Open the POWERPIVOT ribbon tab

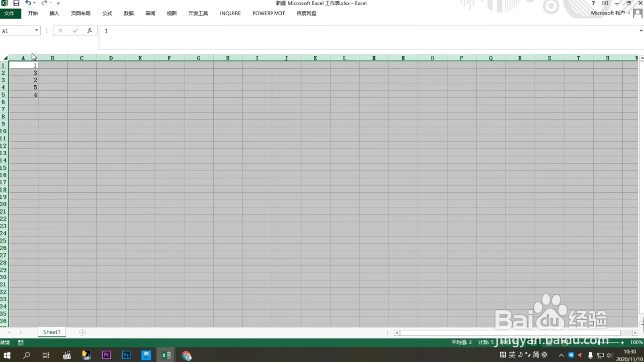click(268, 13)
